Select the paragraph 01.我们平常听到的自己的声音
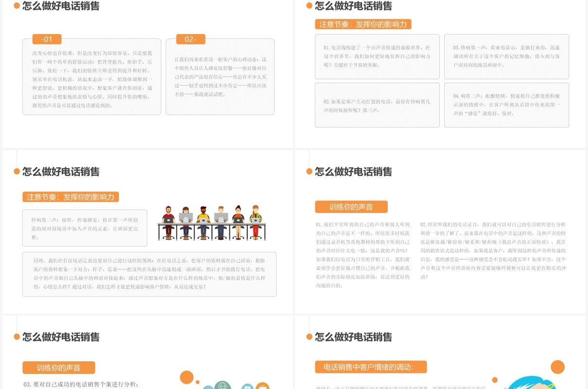This screenshot has height=389, width=588. (363, 255)
